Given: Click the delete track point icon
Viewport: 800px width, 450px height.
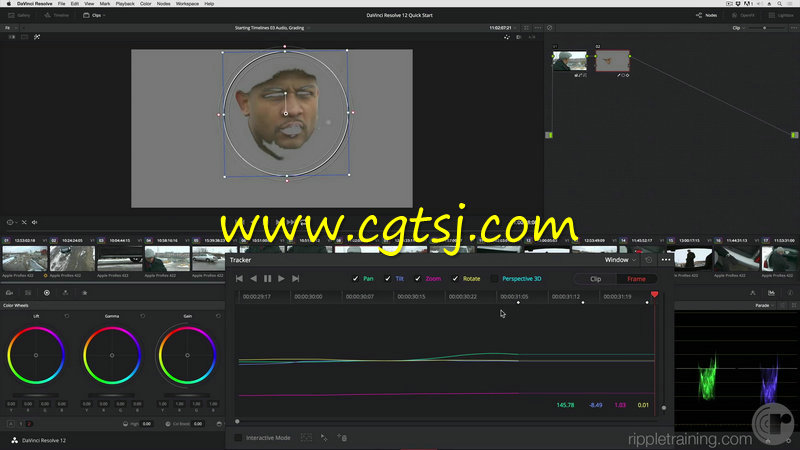Looking at the screenshot, I should pos(342,438).
